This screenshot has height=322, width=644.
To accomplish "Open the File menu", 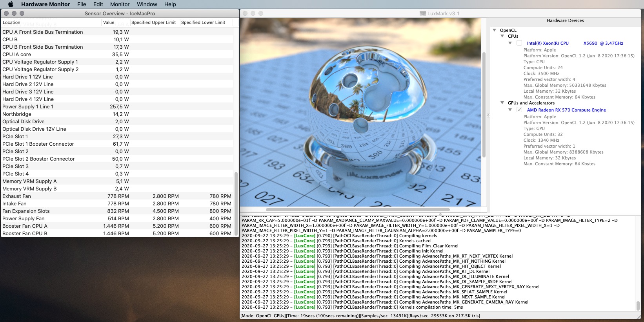I will click(x=82, y=4).
